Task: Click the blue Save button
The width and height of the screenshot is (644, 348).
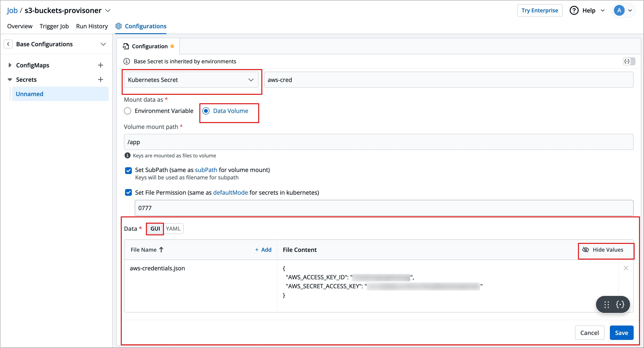Action: (621, 333)
